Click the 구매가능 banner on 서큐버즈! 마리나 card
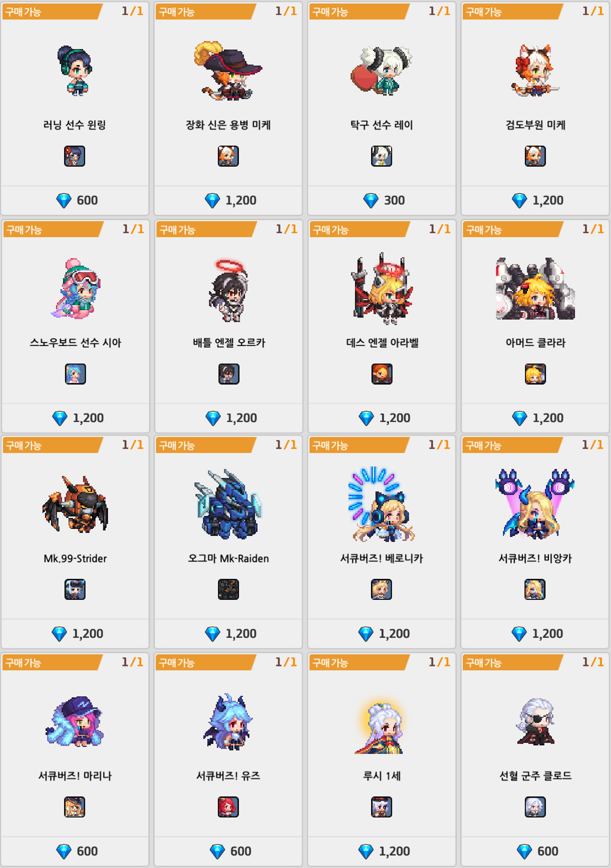The image size is (611, 868). tap(52, 663)
